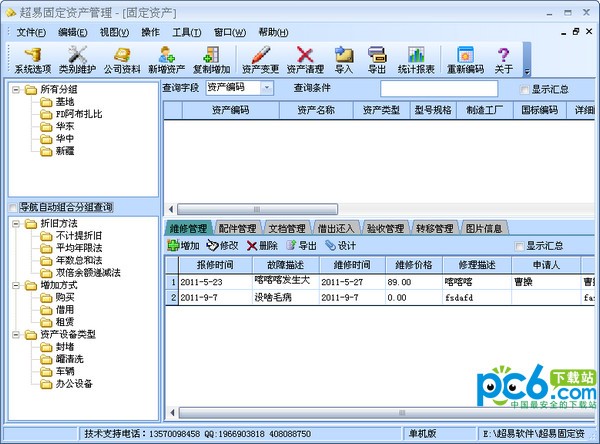Click 资产编码 column header
The width and height of the screenshot is (600, 444).
[231, 110]
